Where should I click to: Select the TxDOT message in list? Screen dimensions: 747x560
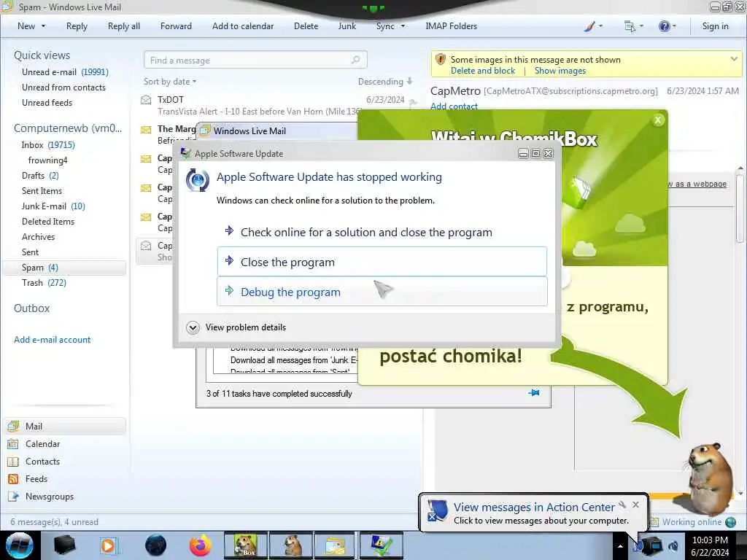click(279, 105)
